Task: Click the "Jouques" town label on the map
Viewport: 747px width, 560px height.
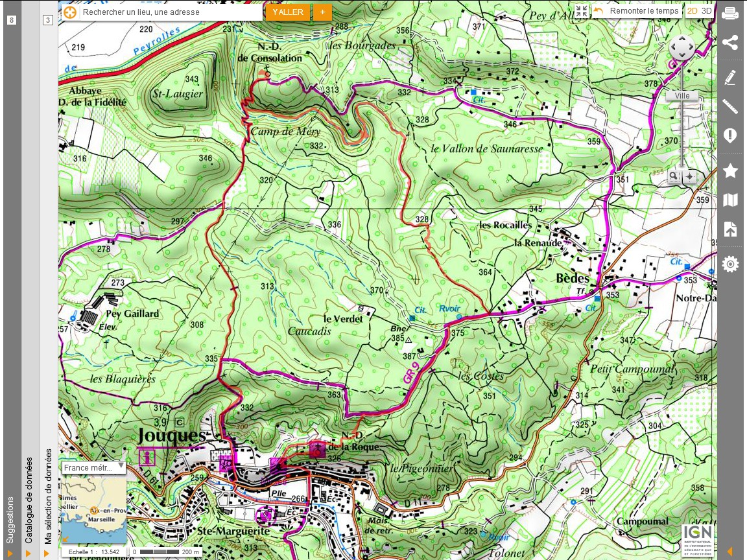Action: [172, 436]
